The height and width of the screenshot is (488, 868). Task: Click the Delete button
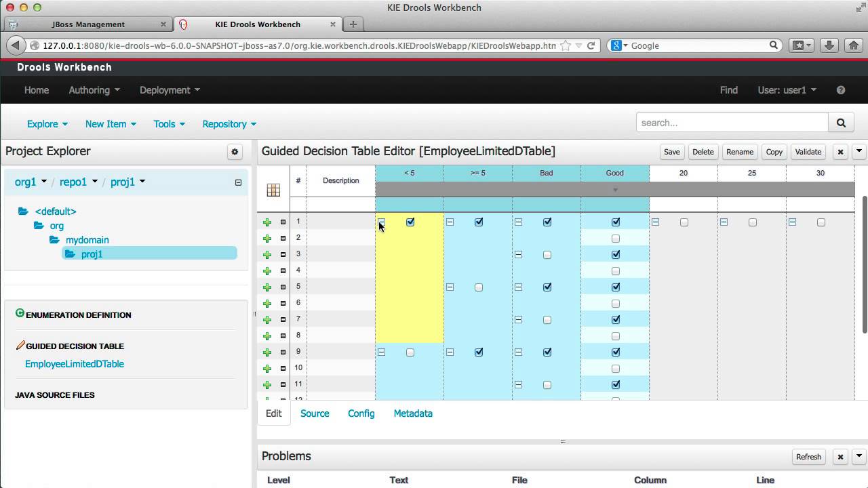coord(703,152)
